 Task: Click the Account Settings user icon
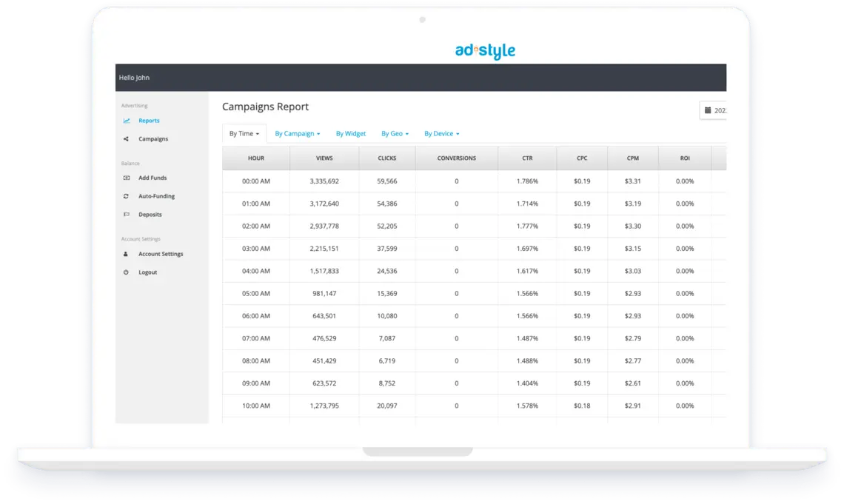(x=127, y=254)
